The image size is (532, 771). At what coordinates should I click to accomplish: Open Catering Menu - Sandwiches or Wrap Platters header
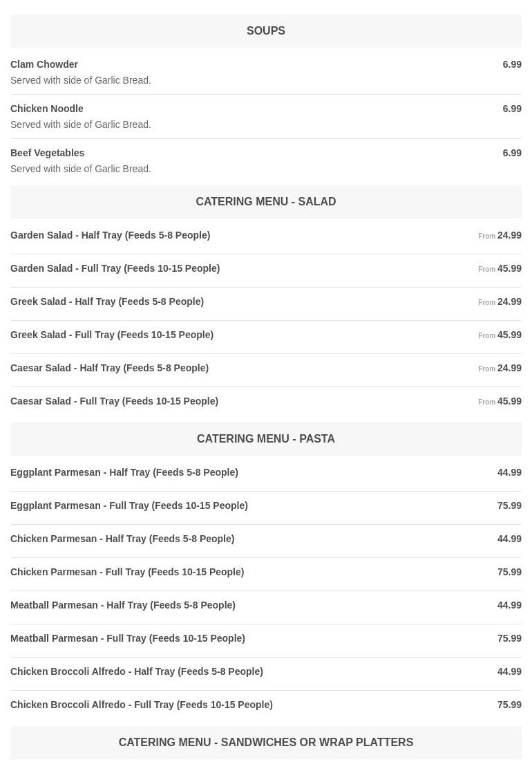pos(266,743)
